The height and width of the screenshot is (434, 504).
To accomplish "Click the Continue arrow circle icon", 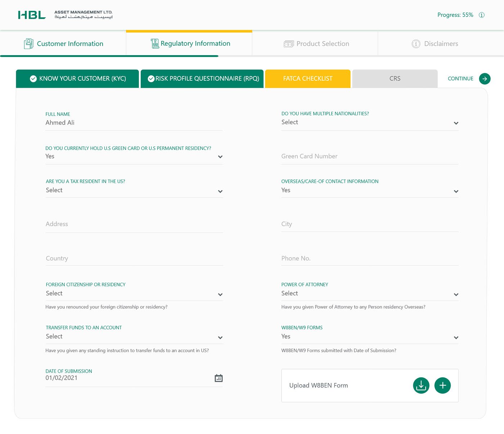I will point(485,79).
